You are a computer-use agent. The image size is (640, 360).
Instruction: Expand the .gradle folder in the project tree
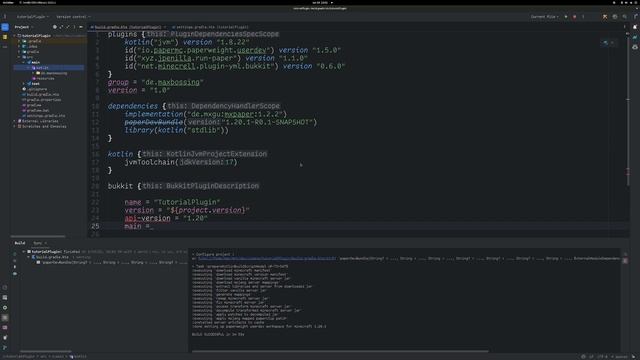pyautogui.click(x=19, y=41)
